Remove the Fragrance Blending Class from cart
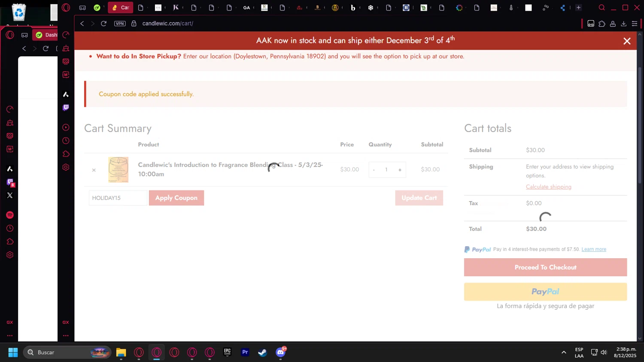This screenshot has height=362, width=644. tap(94, 170)
